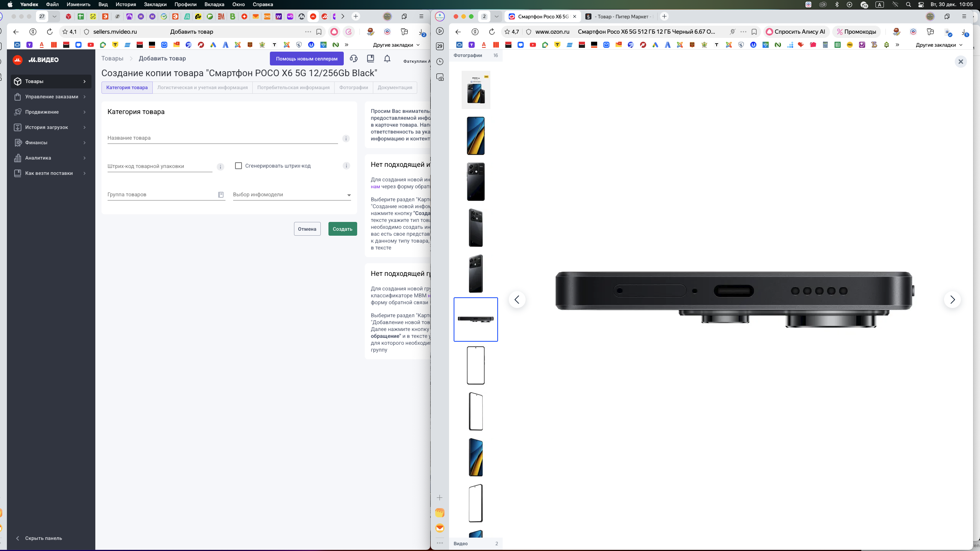This screenshot has height=551, width=980.
Task: Click the Помощь новым селлерам button
Action: (307, 59)
